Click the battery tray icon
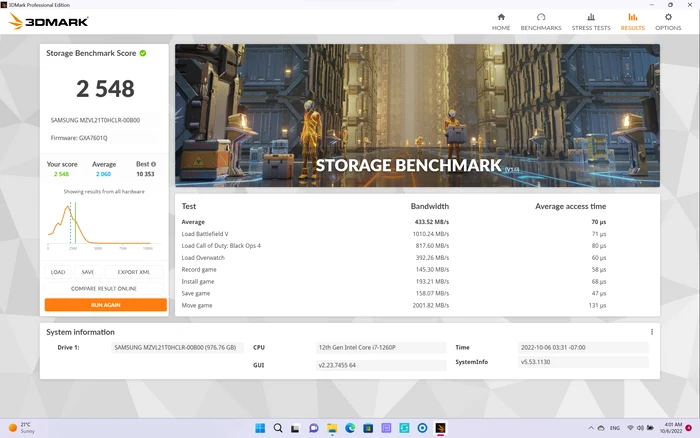This screenshot has height=438, width=700. click(x=650, y=428)
